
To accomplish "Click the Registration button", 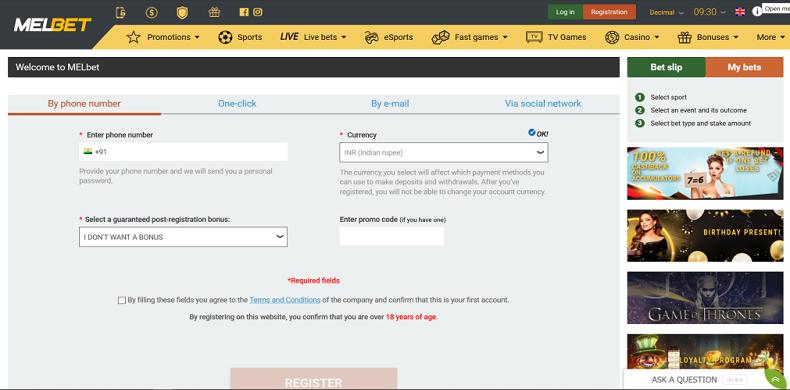I will pos(609,12).
